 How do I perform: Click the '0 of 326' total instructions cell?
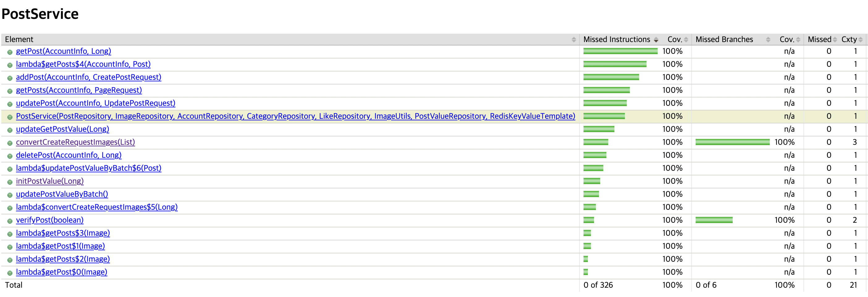point(598,285)
